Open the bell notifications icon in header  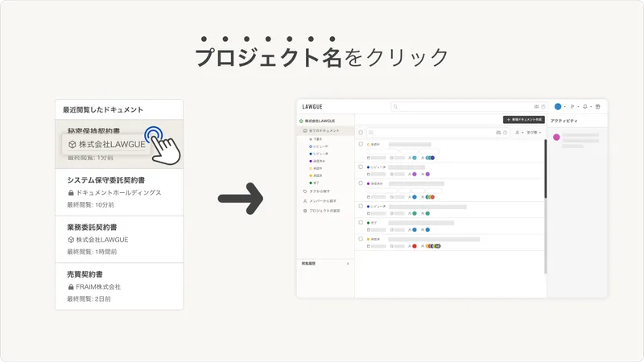pos(585,107)
